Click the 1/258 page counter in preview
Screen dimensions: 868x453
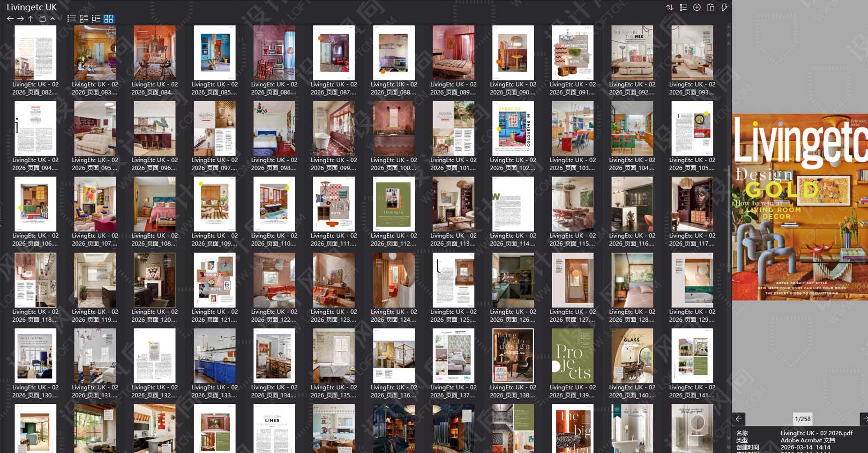coord(802,419)
